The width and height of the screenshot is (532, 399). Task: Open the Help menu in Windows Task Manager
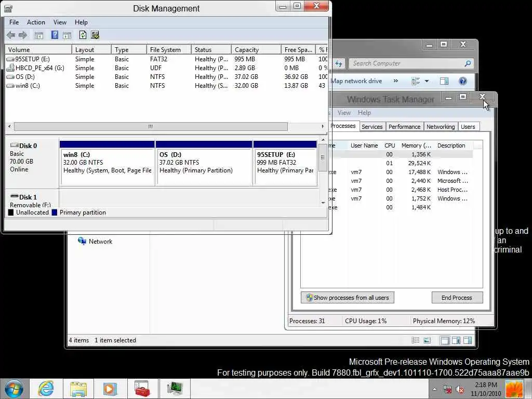click(364, 113)
